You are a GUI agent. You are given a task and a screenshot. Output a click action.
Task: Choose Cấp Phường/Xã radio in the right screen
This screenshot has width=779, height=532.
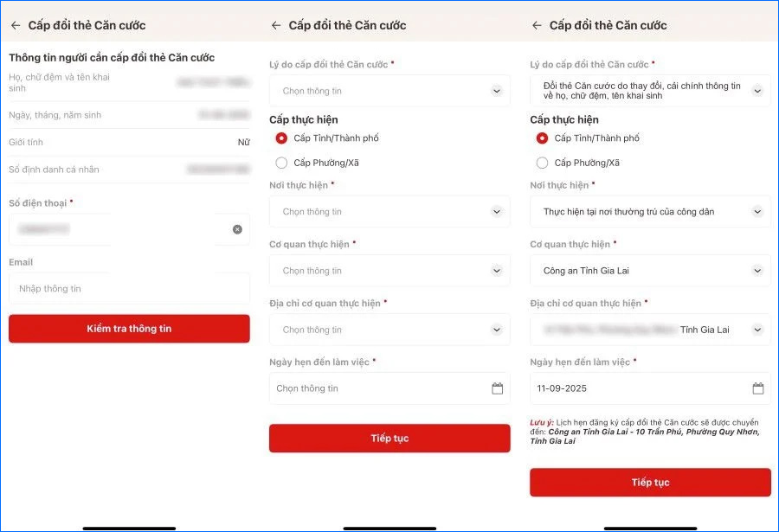tap(542, 163)
